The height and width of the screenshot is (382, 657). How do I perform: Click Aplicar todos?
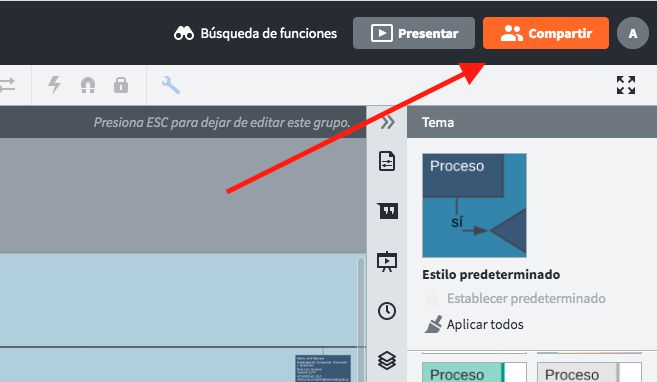[x=485, y=324]
